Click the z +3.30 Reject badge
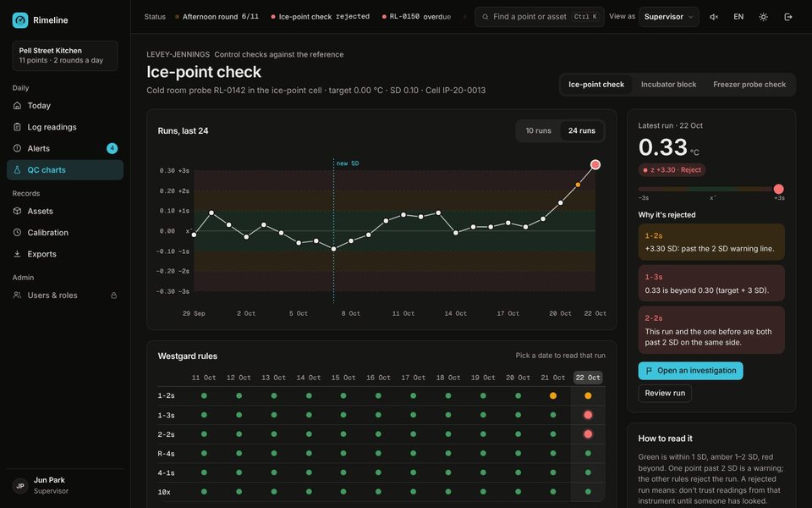Viewport: 812px width, 508px height. point(672,170)
